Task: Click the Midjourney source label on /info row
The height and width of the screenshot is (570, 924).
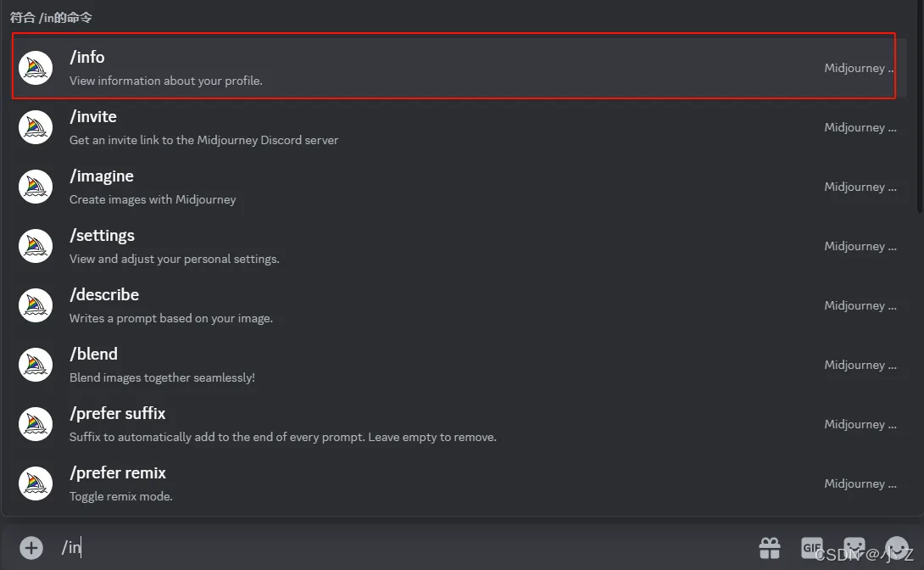Action: click(x=860, y=68)
